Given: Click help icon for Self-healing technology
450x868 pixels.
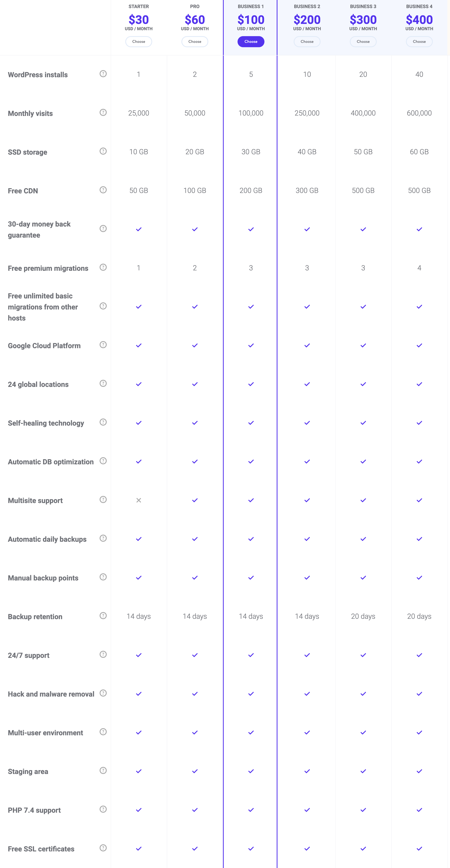Looking at the screenshot, I should [x=103, y=422].
